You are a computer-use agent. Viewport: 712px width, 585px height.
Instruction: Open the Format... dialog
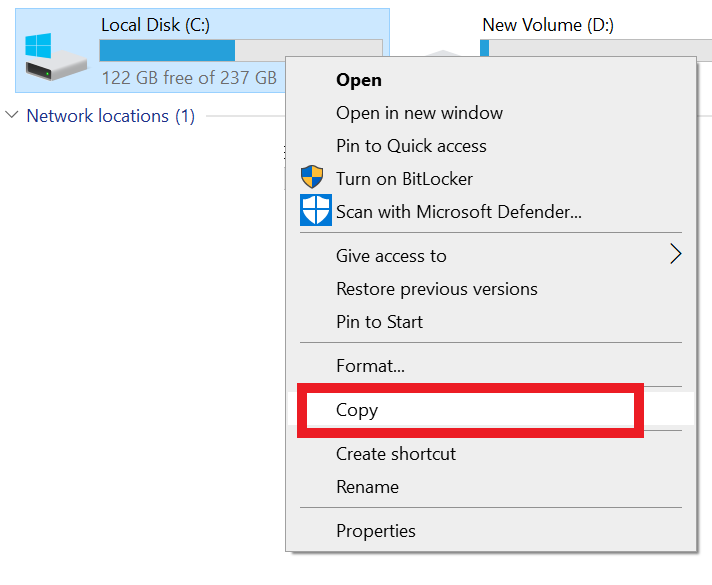click(370, 366)
